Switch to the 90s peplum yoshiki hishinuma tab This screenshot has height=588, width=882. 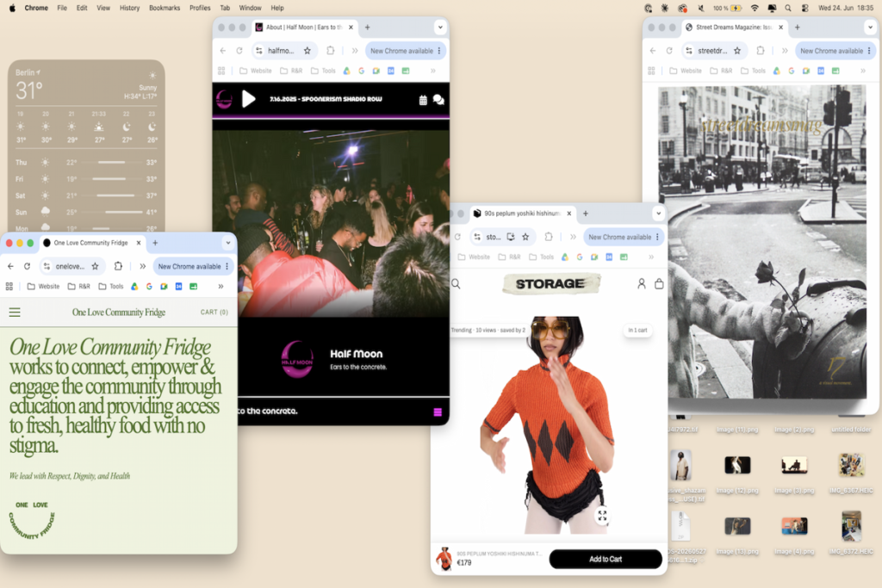[522, 214]
